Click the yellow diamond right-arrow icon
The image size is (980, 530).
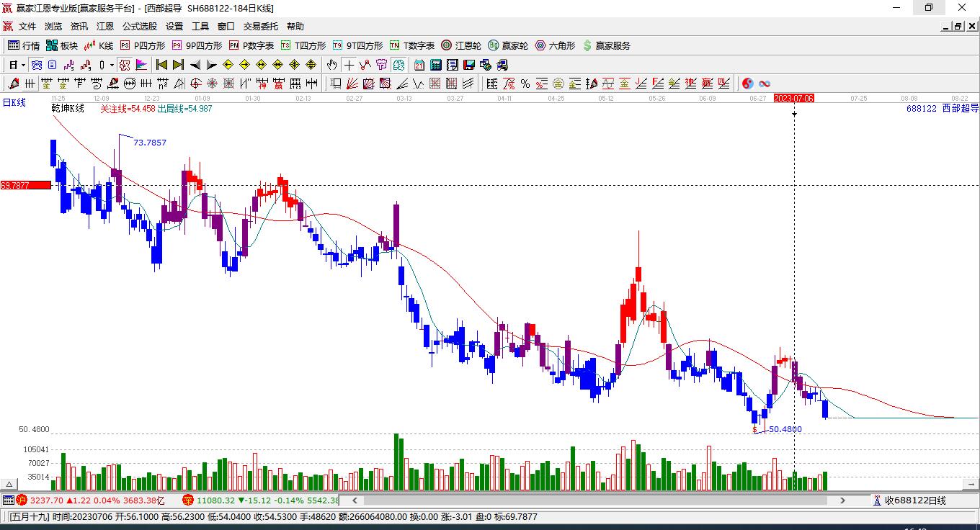click(x=244, y=65)
